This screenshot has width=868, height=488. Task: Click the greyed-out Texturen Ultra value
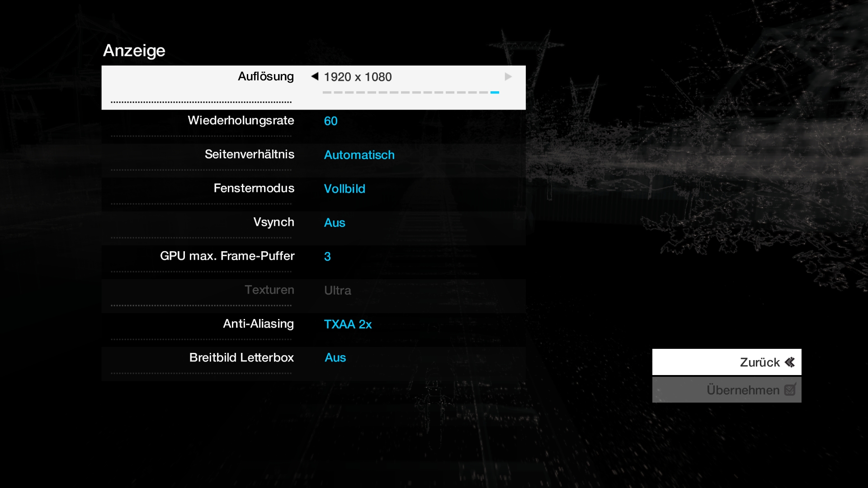[x=337, y=291]
